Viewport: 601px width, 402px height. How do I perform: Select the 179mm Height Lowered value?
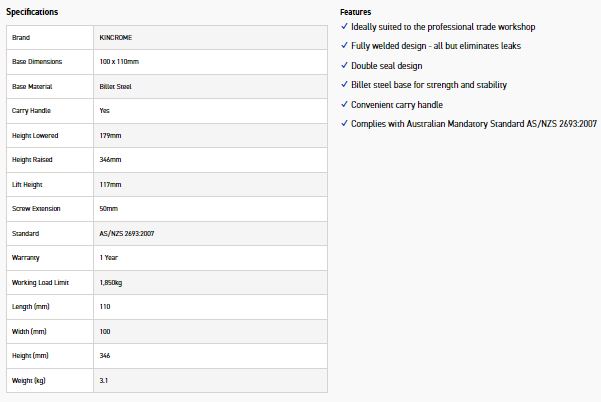point(109,136)
